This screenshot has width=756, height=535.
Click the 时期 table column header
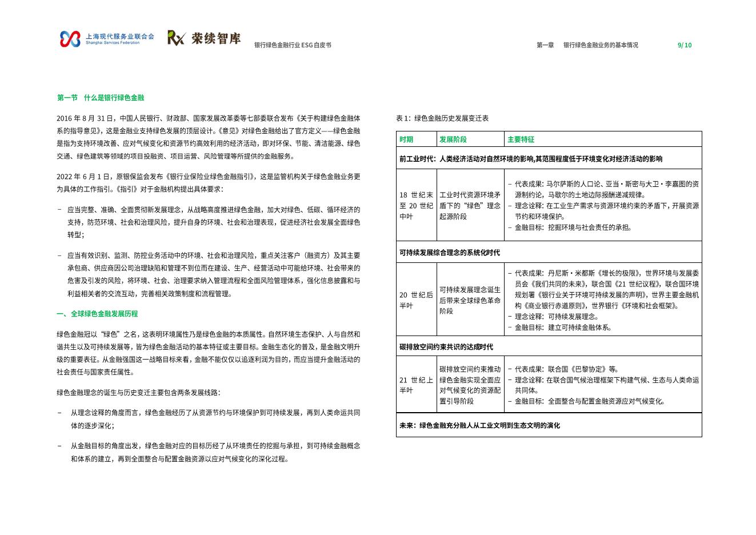[x=406, y=139]
